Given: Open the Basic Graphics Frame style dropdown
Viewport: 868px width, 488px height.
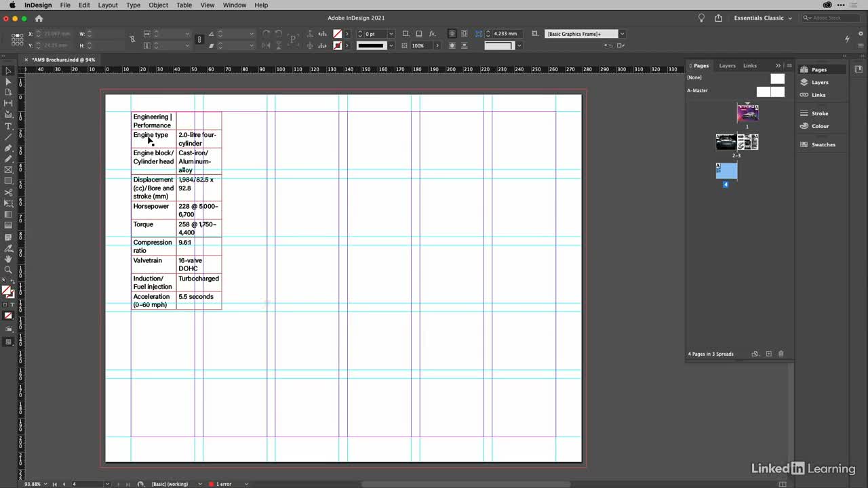Looking at the screenshot, I should (622, 34).
